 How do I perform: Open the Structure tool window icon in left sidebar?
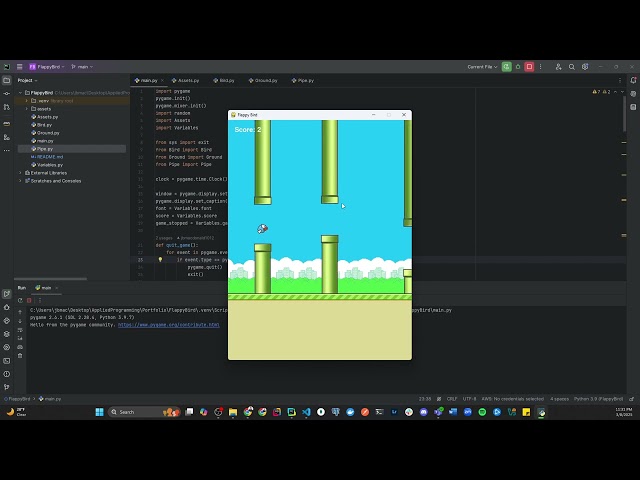[x=7, y=137]
